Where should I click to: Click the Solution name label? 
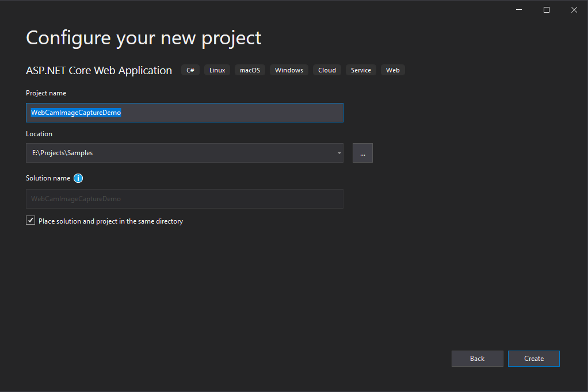48,178
